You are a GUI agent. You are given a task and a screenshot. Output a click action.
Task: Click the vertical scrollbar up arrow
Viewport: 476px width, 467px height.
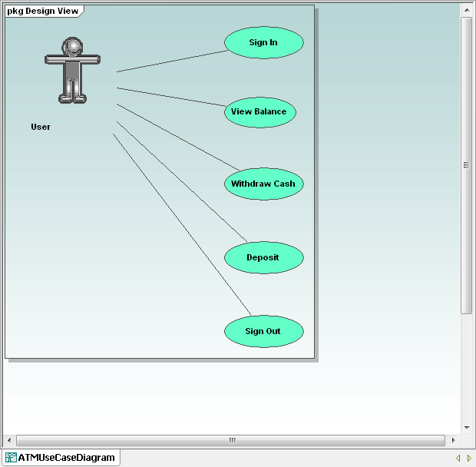pos(467,10)
